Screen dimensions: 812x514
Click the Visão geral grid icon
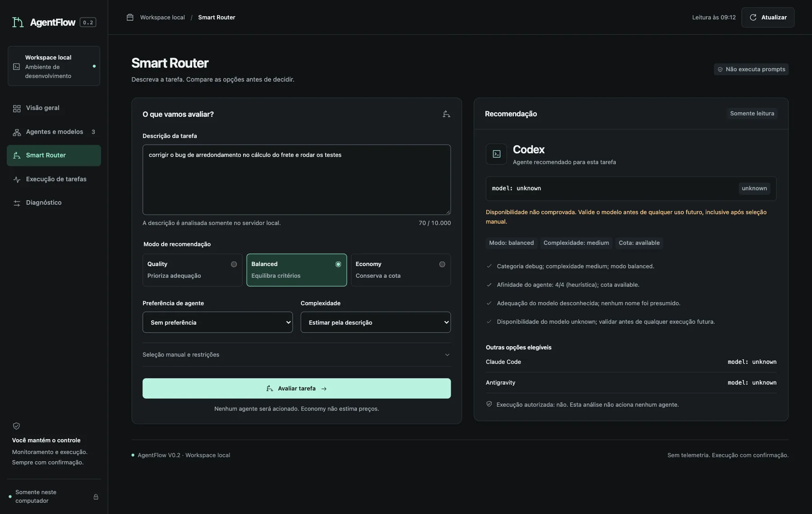(x=17, y=108)
